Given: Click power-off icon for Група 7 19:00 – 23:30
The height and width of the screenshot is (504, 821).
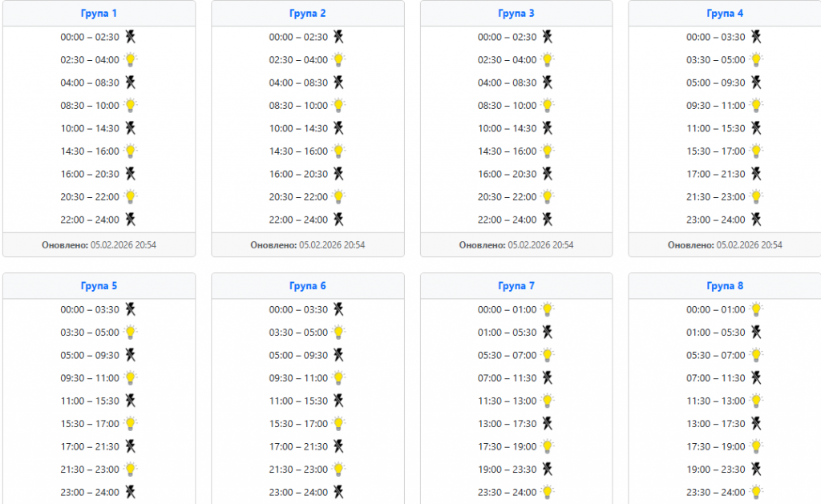Looking at the screenshot, I should pyautogui.click(x=548, y=470).
